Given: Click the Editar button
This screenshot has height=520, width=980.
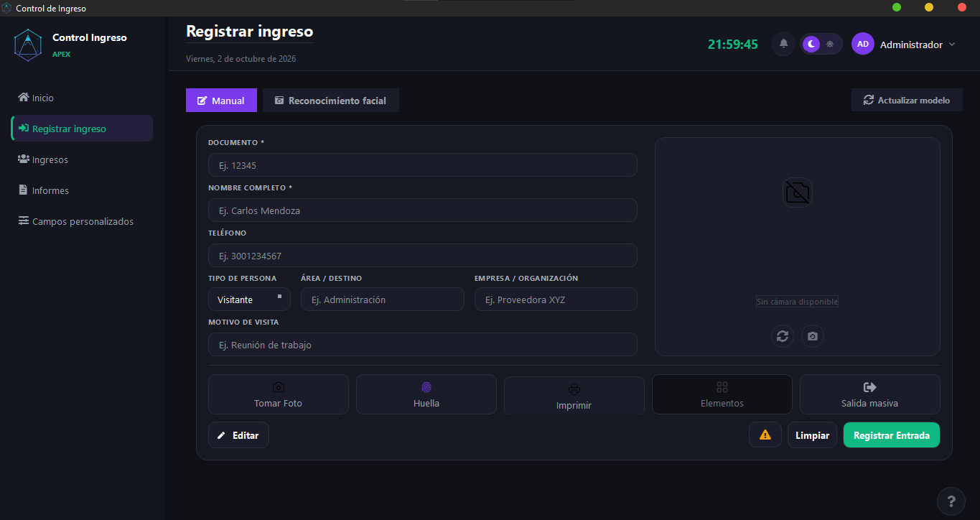Looking at the screenshot, I should tap(238, 435).
